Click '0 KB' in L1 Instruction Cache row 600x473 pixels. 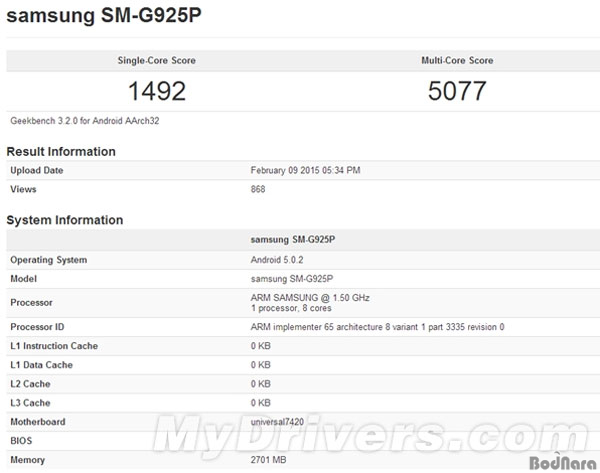tap(261, 346)
